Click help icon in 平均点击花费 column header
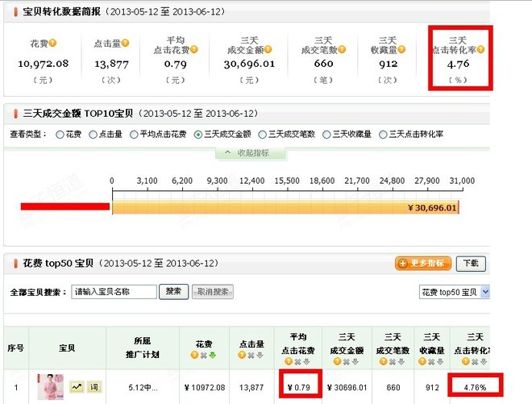Screen dimensions: 532x404 [289, 361]
